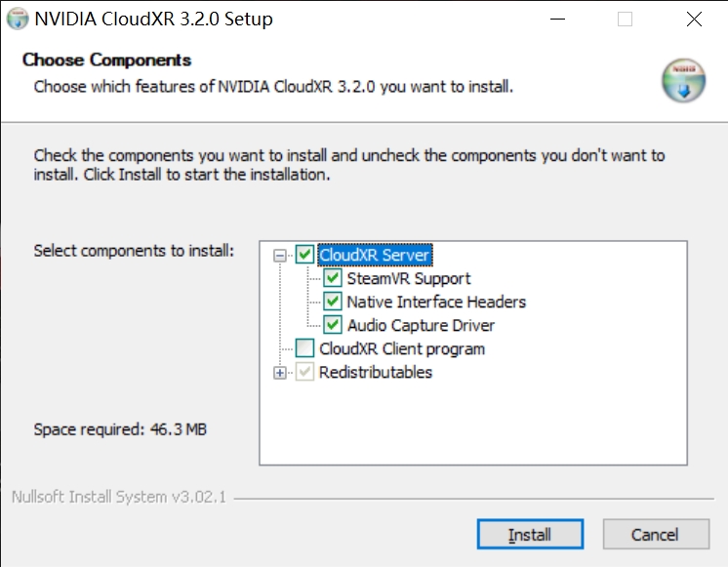Enable the CloudXR Client program checkbox

pos(304,348)
